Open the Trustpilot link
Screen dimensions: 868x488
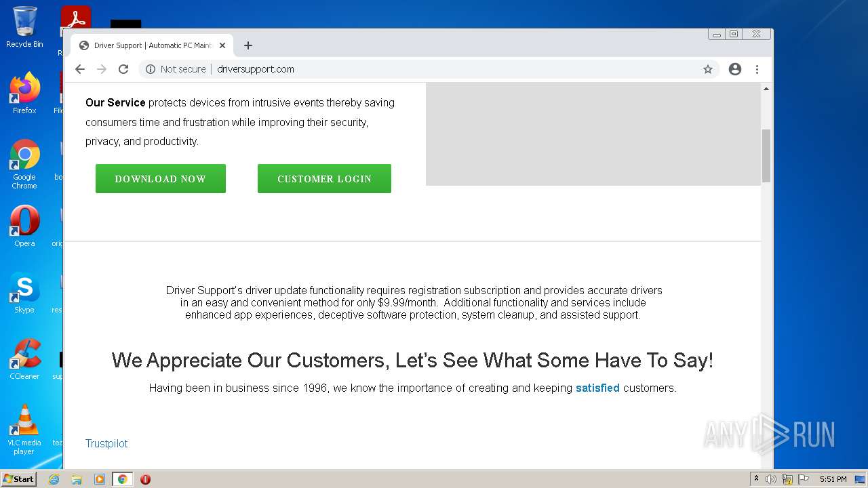[106, 443]
